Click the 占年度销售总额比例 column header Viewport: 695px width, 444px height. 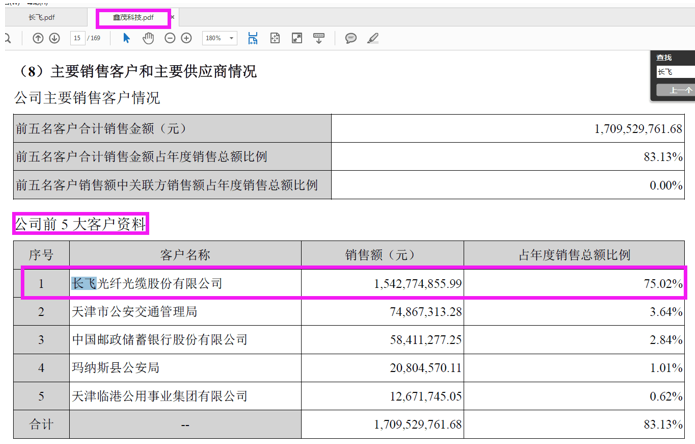[x=574, y=255]
